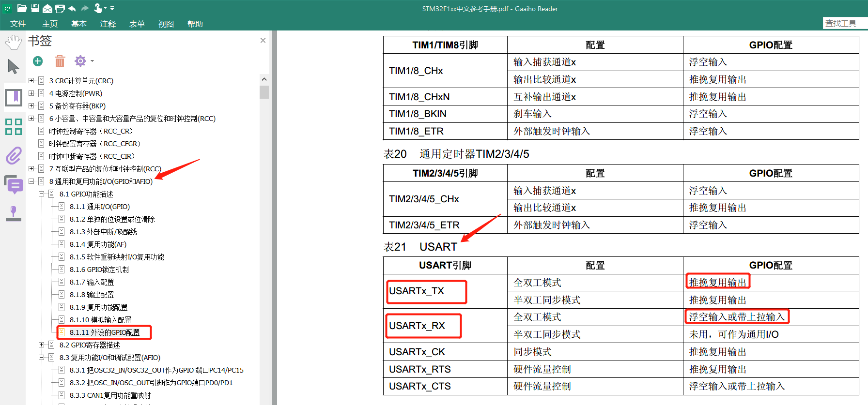Open the touch mode dropdown arrow

tap(105, 8)
